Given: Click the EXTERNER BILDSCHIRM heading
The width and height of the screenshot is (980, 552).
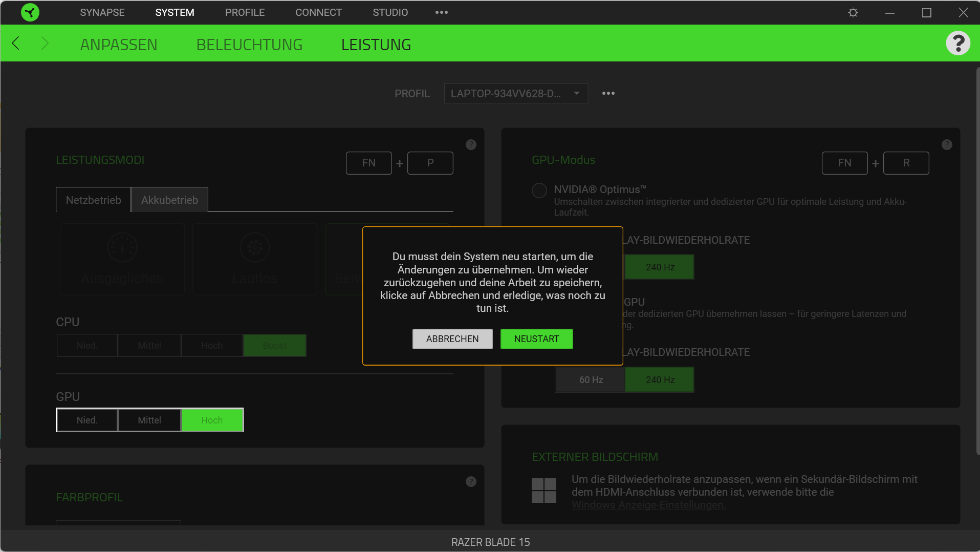Looking at the screenshot, I should [x=595, y=457].
